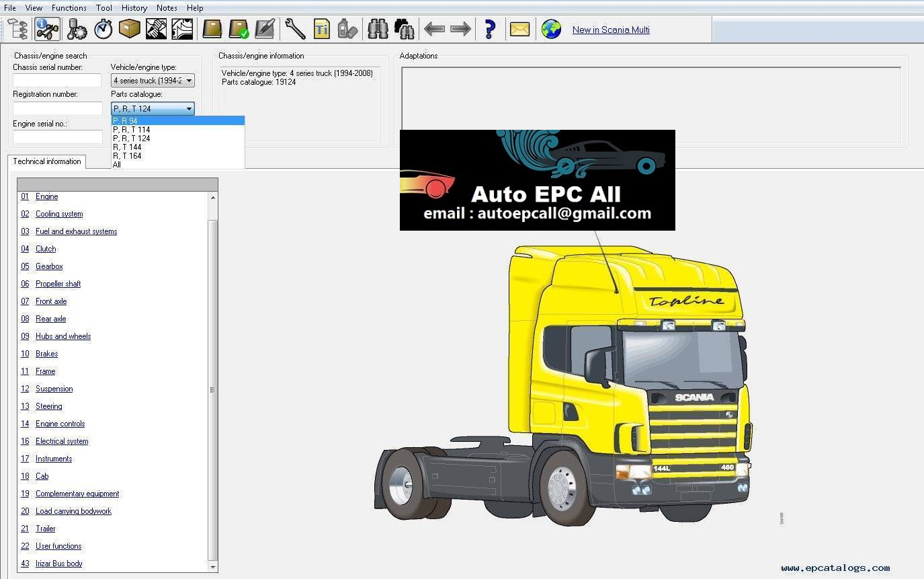Open the 05 Gearbox section link

point(49,266)
